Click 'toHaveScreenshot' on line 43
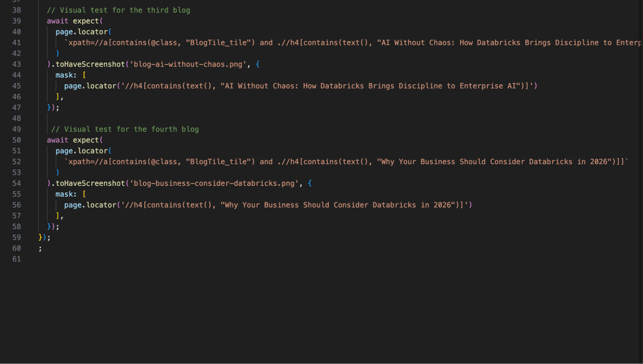 (90, 64)
